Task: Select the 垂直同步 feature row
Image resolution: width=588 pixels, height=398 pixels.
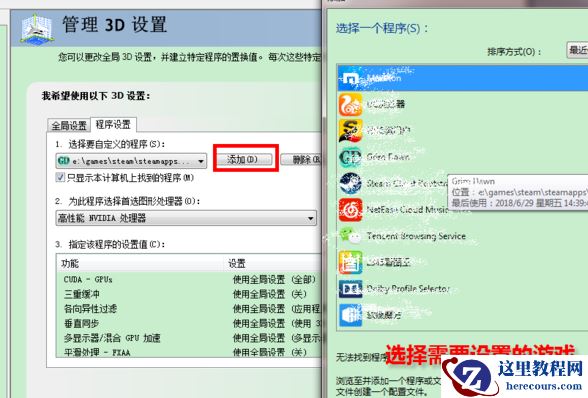Action: pos(190,323)
